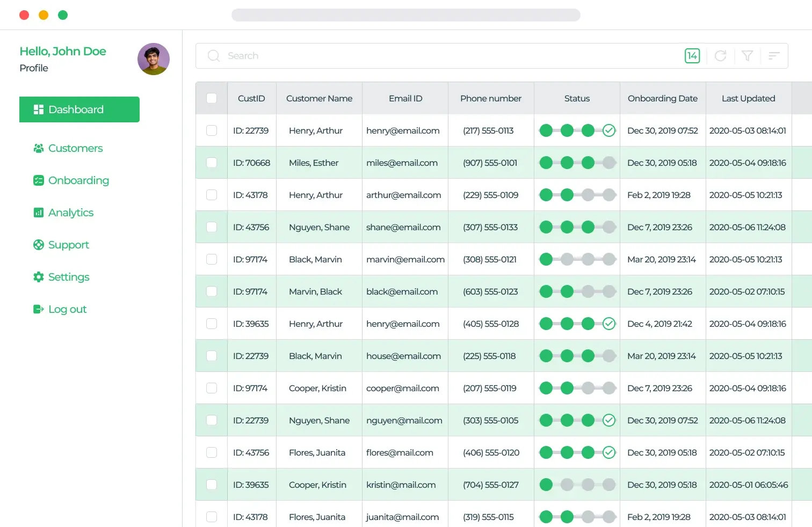Click the Settings gear icon

[39, 277]
